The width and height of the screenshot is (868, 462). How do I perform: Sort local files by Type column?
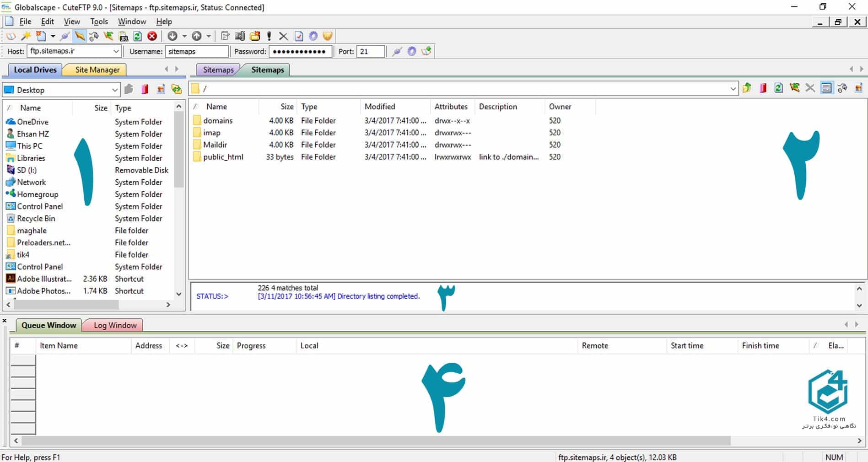pyautogui.click(x=143, y=108)
